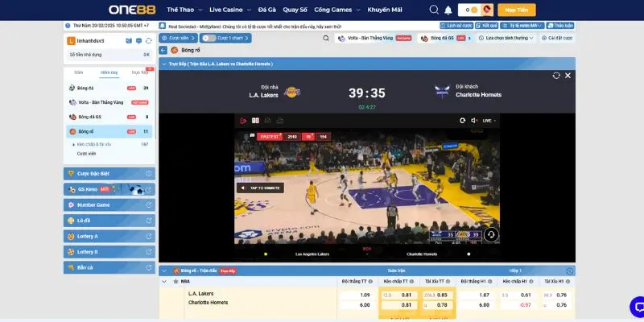Open the lineup icon in player toolbar
644x322 pixels.
[x=268, y=121]
